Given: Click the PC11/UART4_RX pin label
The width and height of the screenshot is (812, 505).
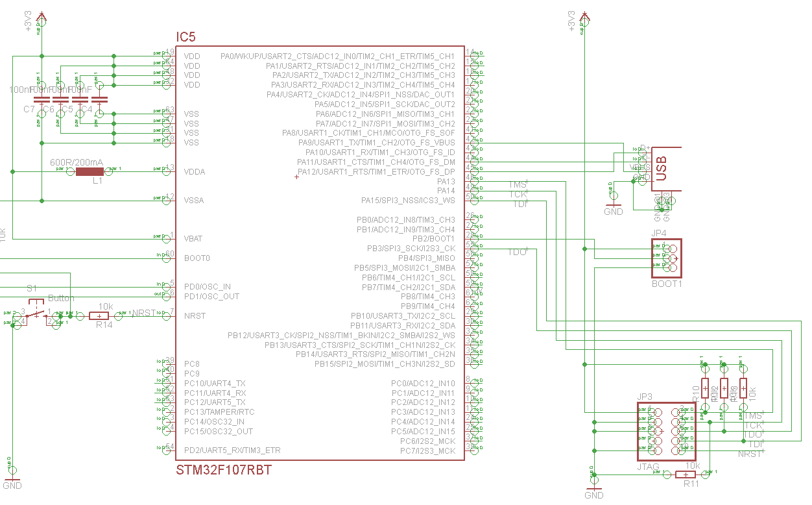Looking at the screenshot, I should (215, 393).
